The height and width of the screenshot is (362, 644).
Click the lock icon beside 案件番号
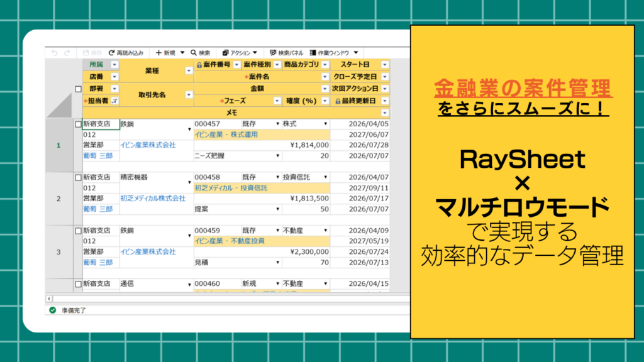coord(199,65)
